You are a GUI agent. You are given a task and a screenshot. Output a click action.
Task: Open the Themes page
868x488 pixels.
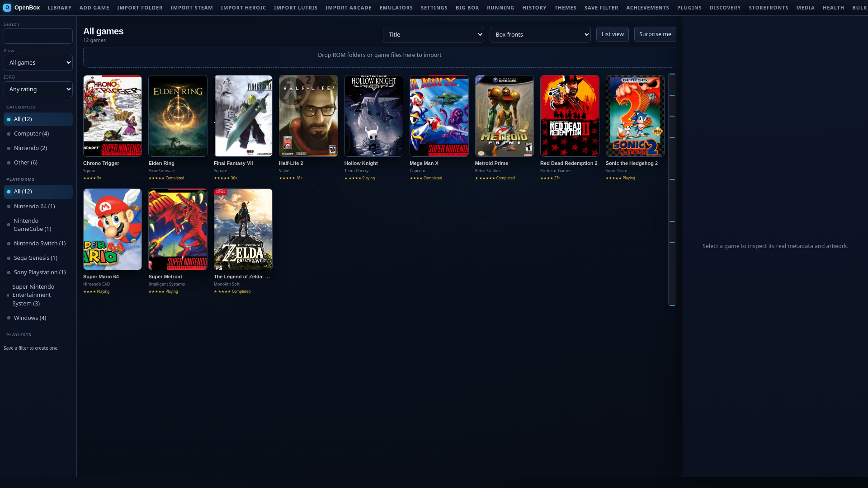[566, 8]
